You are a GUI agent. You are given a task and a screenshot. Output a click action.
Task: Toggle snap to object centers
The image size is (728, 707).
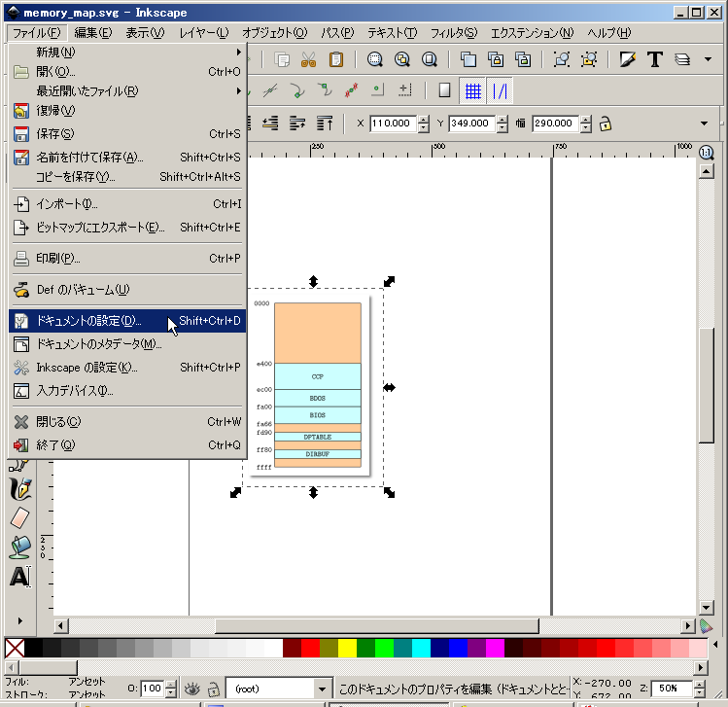click(378, 90)
